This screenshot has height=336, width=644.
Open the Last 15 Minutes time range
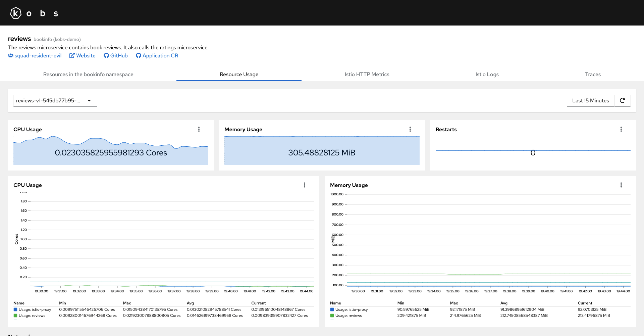pyautogui.click(x=590, y=101)
